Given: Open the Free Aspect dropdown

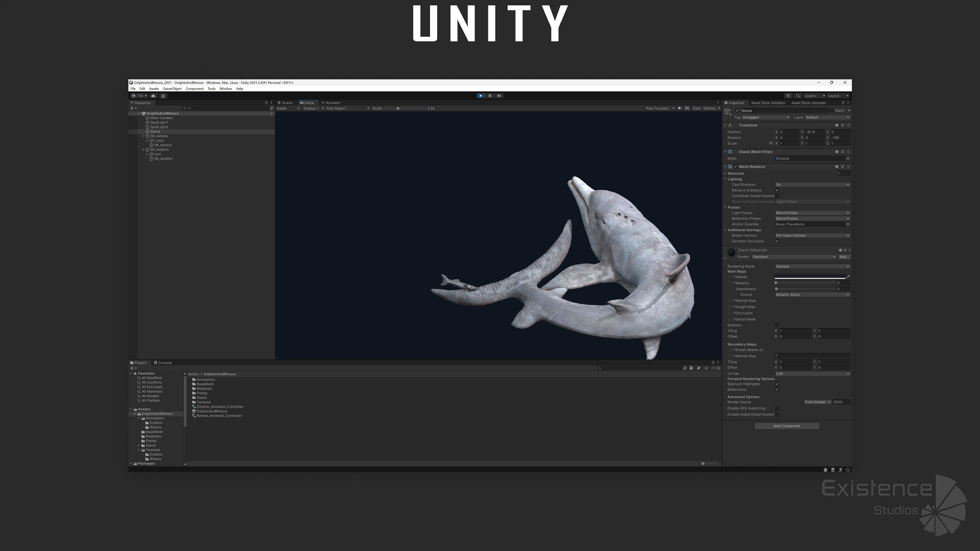Looking at the screenshot, I should click(348, 108).
